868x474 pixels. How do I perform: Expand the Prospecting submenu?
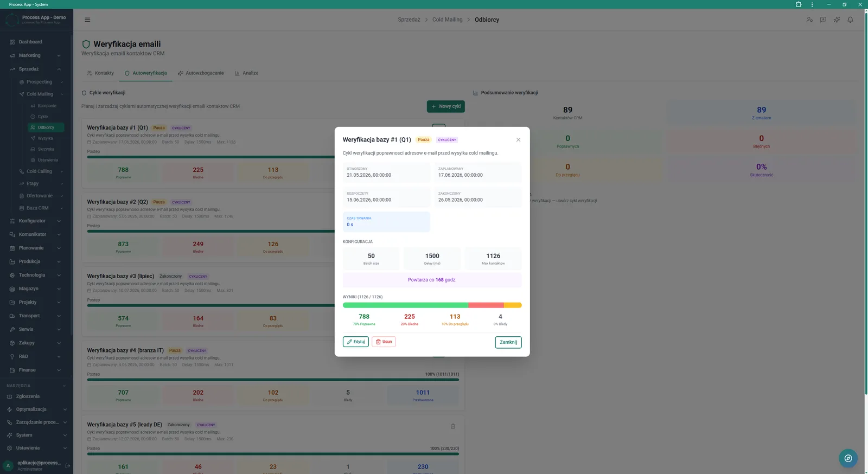[41, 82]
